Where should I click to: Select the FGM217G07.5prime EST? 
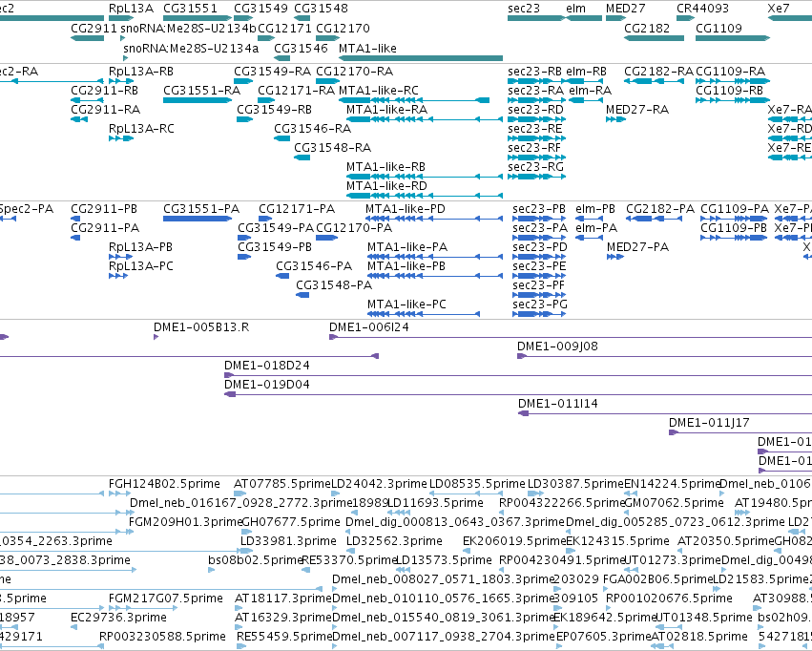tap(142, 608)
